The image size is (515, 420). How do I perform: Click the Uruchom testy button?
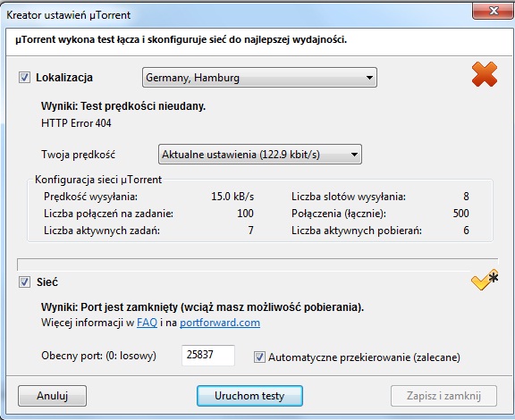pyautogui.click(x=249, y=396)
